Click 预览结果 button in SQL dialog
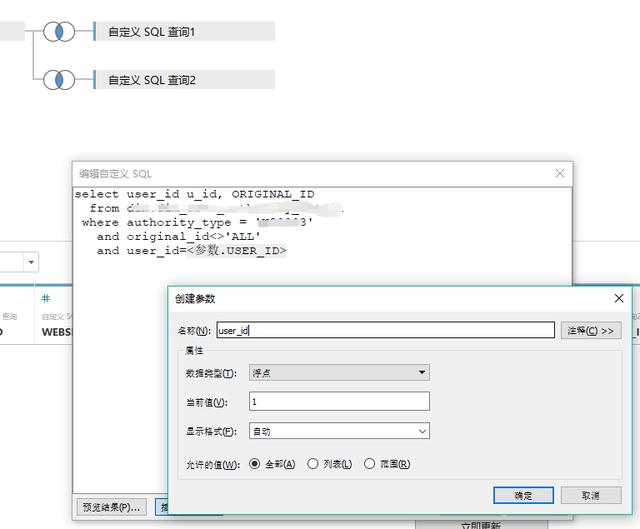Image resolution: width=640 pixels, height=529 pixels. coord(111,507)
